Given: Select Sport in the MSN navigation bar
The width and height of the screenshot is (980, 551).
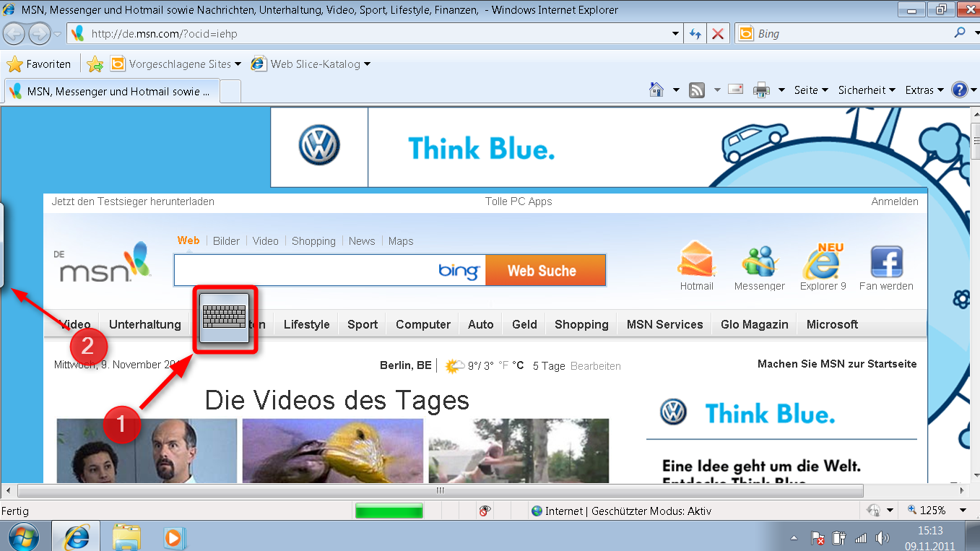Looking at the screenshot, I should pos(362,324).
